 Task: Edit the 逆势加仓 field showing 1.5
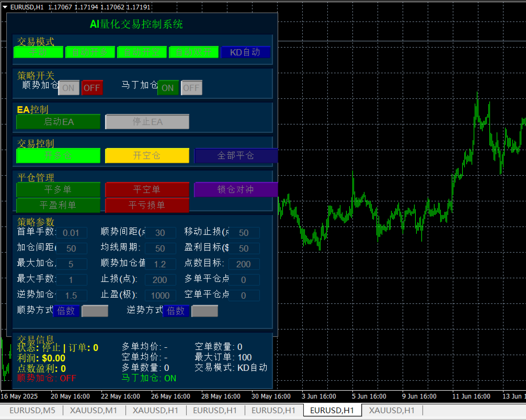point(71,296)
